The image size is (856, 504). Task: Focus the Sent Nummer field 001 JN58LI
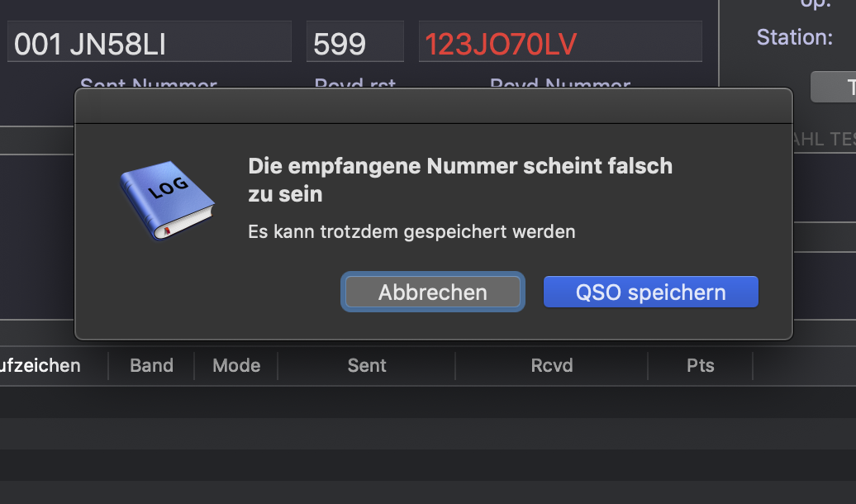tap(149, 42)
